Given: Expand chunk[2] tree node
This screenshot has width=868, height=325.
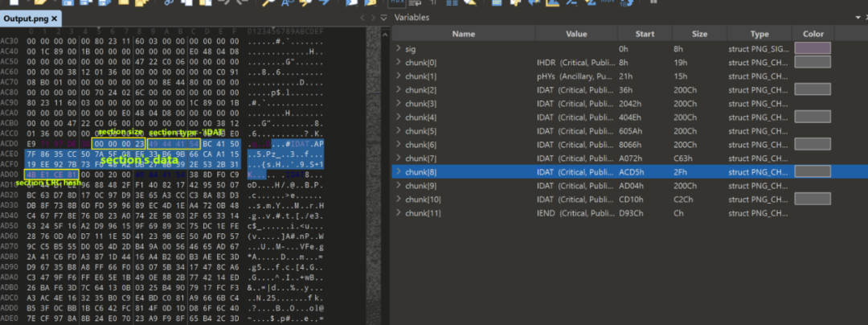Looking at the screenshot, I should 399,89.
